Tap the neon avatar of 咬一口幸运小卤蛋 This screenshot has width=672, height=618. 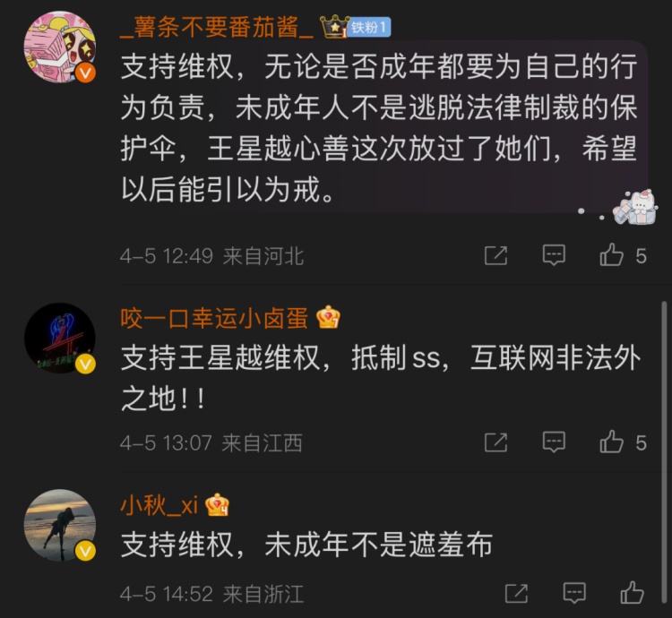59,338
